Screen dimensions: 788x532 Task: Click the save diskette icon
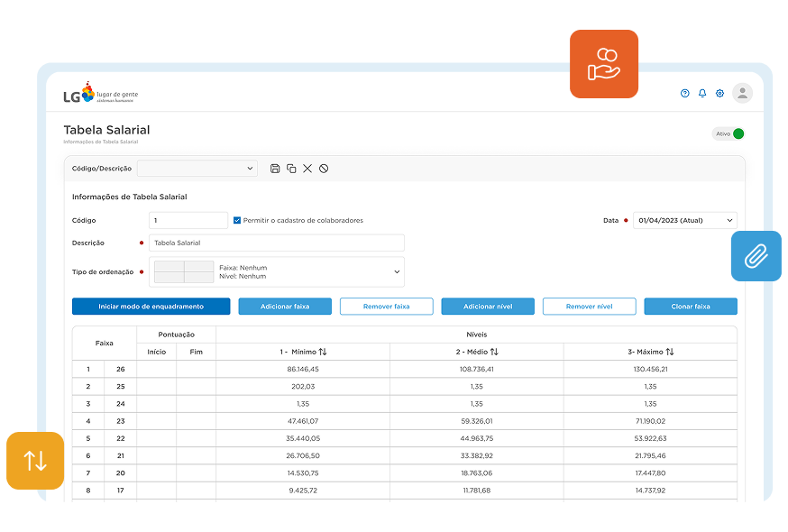(275, 169)
